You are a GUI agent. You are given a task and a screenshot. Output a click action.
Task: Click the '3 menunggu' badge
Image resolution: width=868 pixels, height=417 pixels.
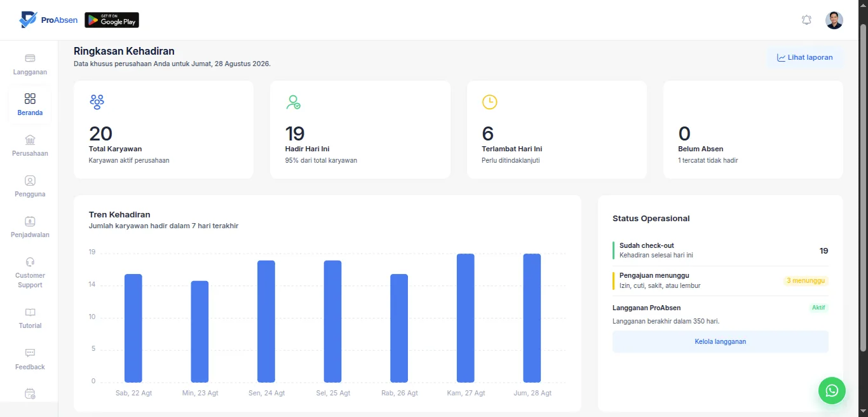tap(806, 280)
